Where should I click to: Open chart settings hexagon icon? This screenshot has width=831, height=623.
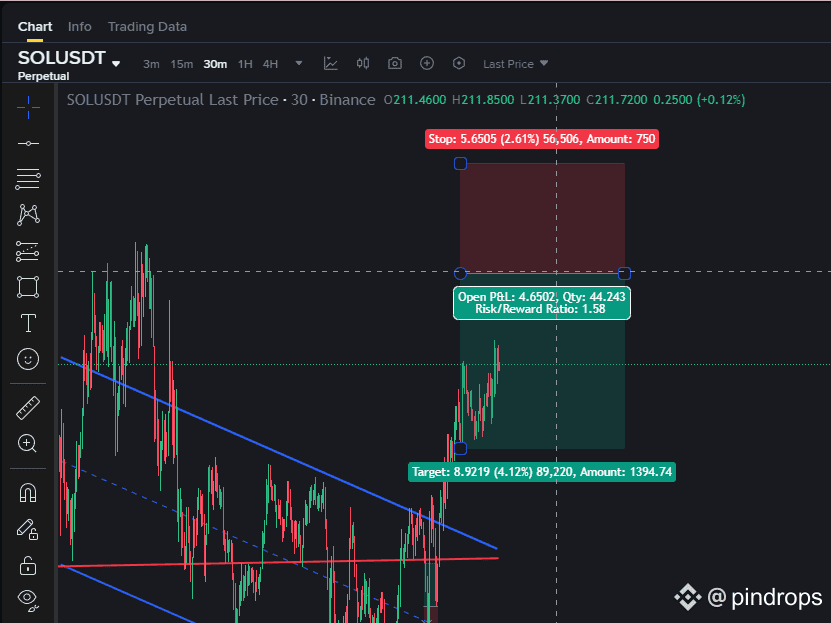tap(459, 64)
